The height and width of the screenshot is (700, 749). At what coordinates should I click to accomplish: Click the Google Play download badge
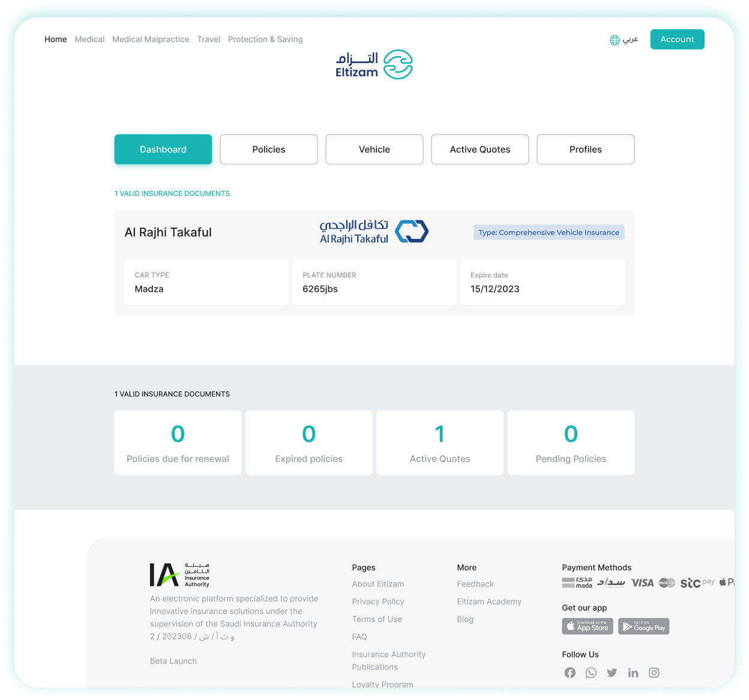644,626
